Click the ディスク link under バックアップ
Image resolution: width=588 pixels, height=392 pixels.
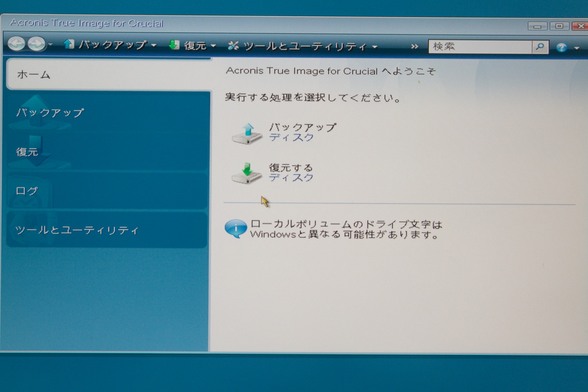pos(291,137)
